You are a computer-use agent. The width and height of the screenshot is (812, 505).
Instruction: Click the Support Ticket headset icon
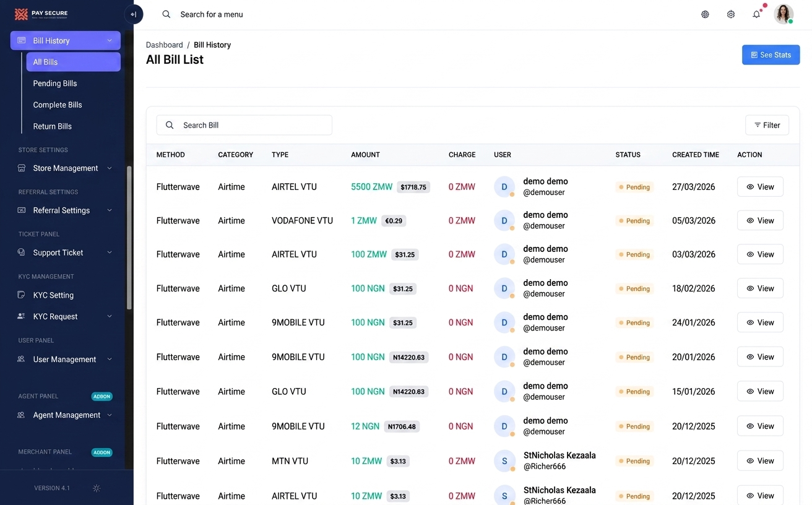click(22, 252)
